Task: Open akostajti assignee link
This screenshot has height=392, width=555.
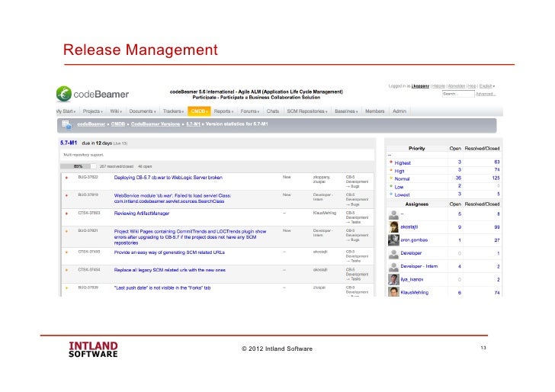Action: pyautogui.click(x=409, y=227)
